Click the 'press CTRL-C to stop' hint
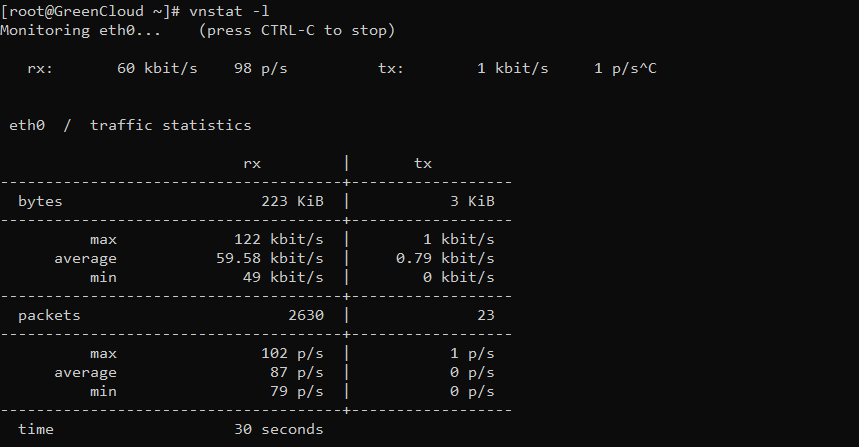 coord(296,31)
